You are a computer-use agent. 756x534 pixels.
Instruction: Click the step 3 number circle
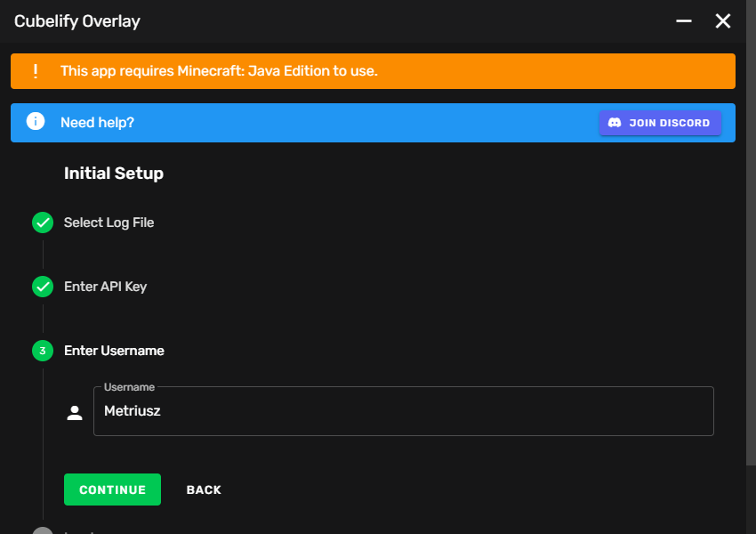tap(43, 351)
